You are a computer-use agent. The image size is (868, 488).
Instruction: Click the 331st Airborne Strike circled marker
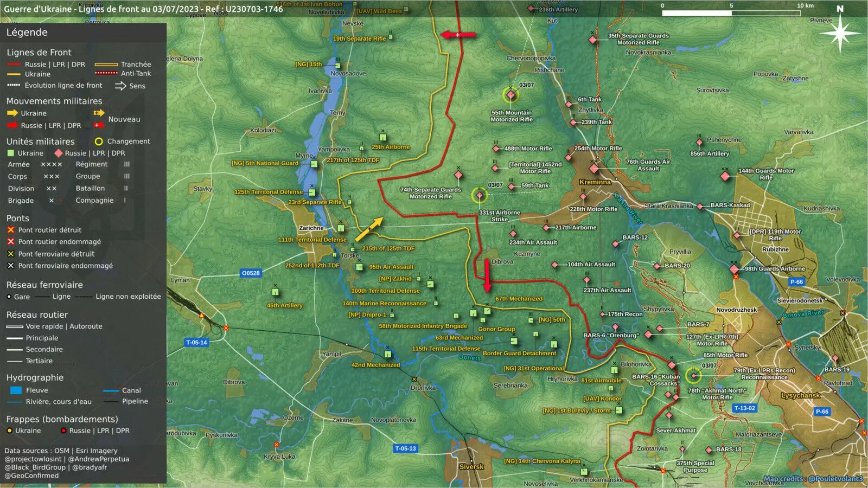480,195
